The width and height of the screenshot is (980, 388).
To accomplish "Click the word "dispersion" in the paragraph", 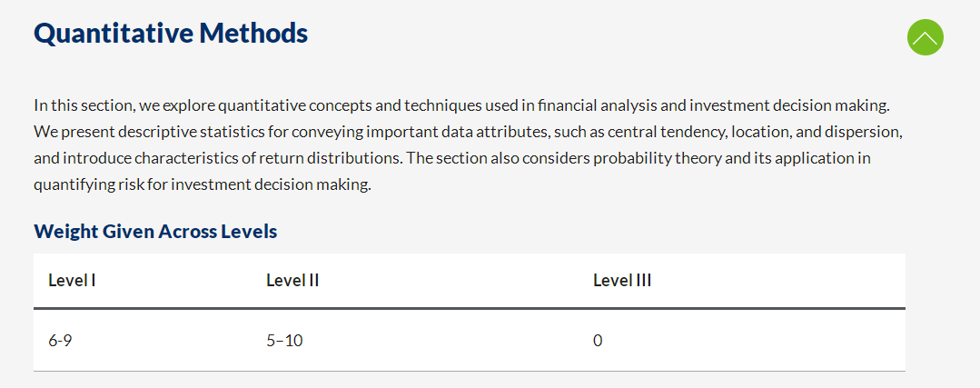I will click(x=871, y=133).
